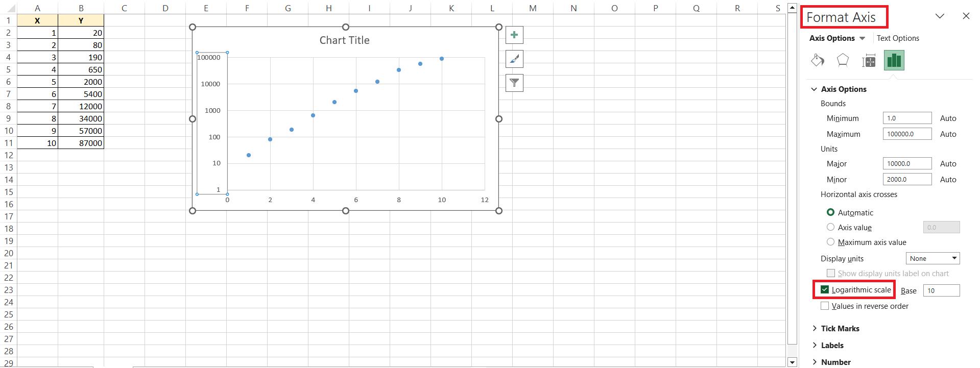This screenshot has width=980, height=368.
Task: Select the Size & Properties icon
Action: tap(869, 61)
